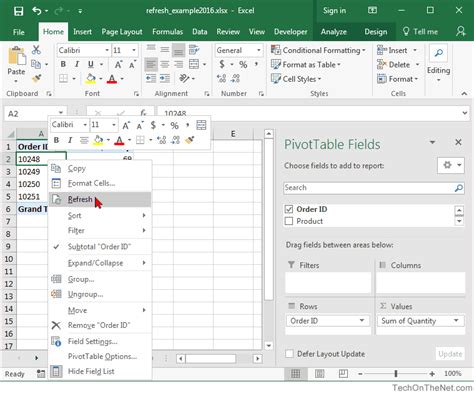Close the PivotTable Fields pane
Viewport: 474px width, 397px height.
(x=458, y=142)
